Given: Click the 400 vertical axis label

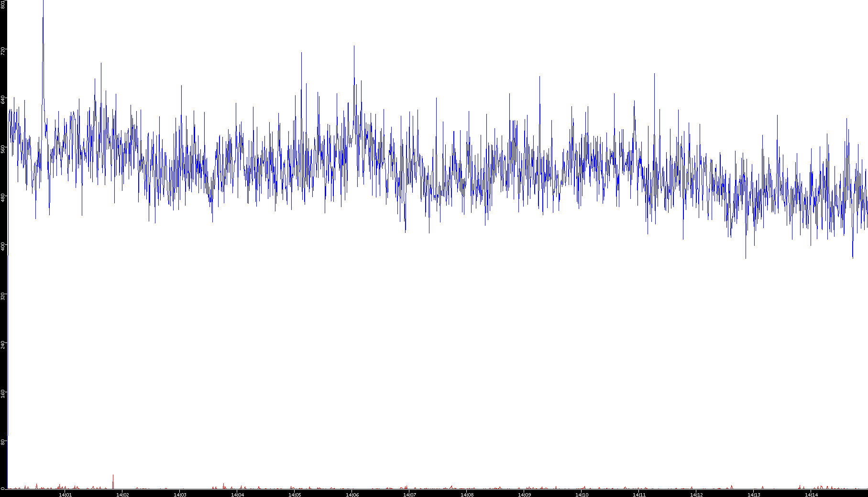Looking at the screenshot, I should tap(3, 246).
